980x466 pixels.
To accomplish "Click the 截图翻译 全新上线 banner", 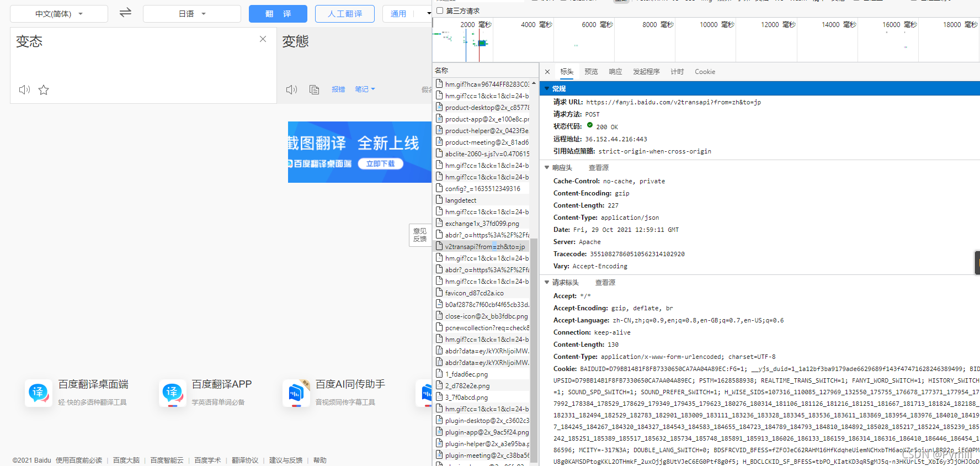I will (x=359, y=152).
